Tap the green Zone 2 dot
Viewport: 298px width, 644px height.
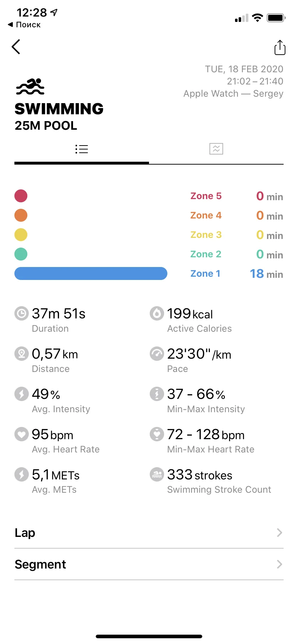pyautogui.click(x=21, y=254)
